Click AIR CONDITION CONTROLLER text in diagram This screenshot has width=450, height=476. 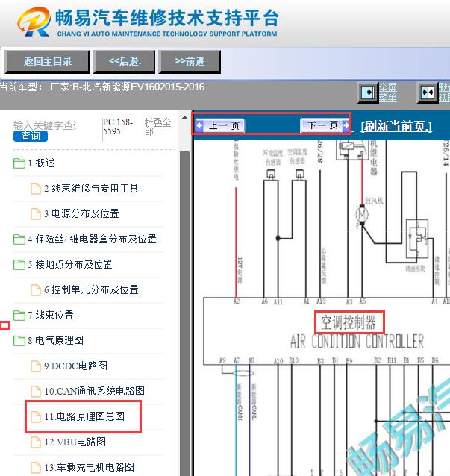tap(357, 342)
